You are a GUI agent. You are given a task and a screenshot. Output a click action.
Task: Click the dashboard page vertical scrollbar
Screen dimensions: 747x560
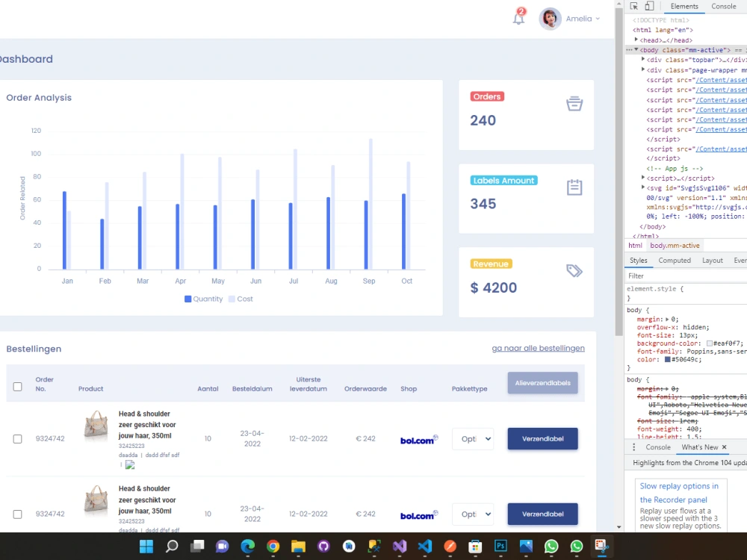pyautogui.click(x=619, y=172)
